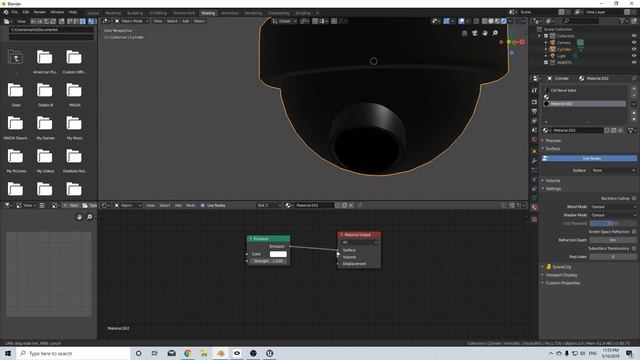Screen dimensions: 640x360
Task: Open the Render menu
Action: (40, 12)
